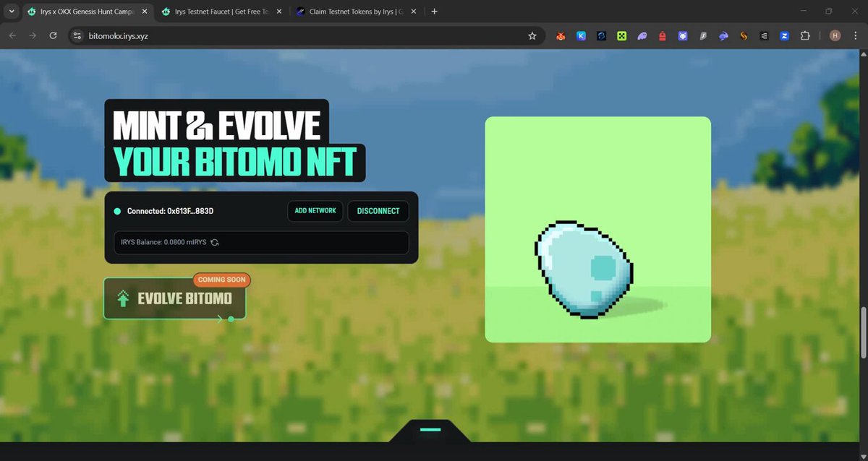Open the tab search dropdown arrow
868x461 pixels.
click(x=11, y=12)
